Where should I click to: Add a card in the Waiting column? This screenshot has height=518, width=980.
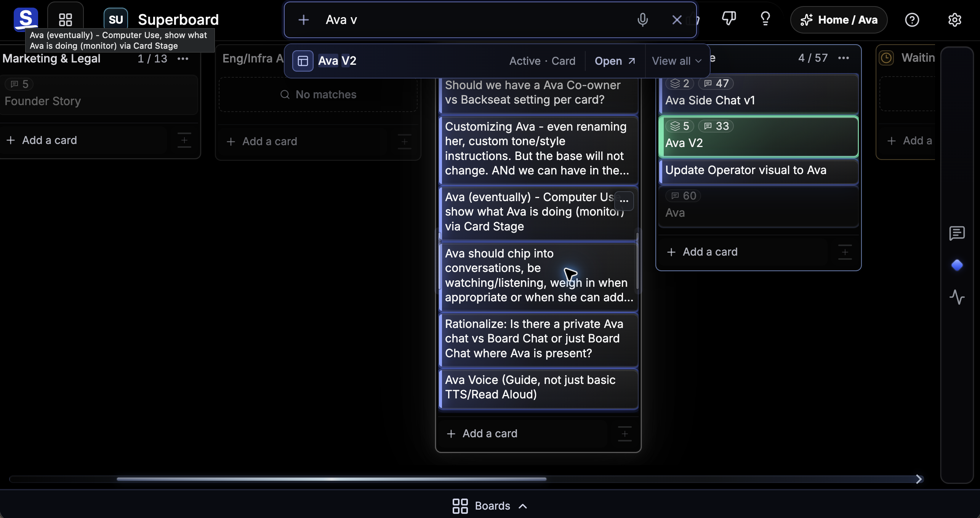tap(911, 141)
